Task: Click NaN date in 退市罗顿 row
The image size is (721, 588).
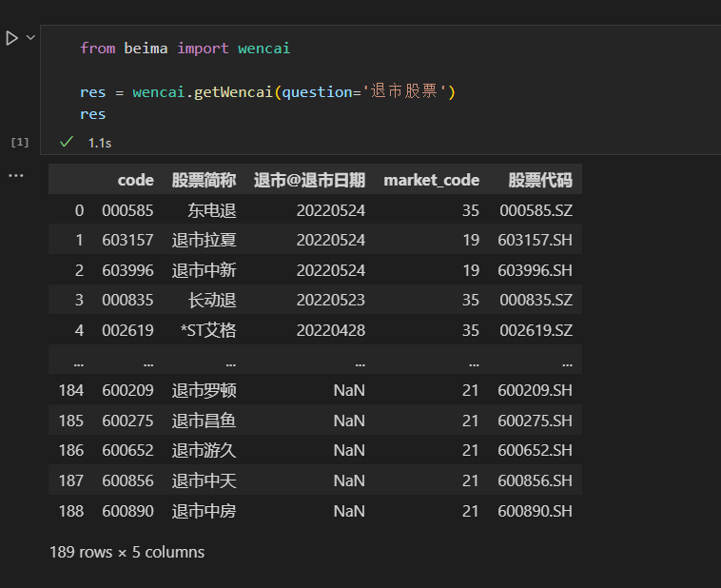Action: tap(349, 391)
